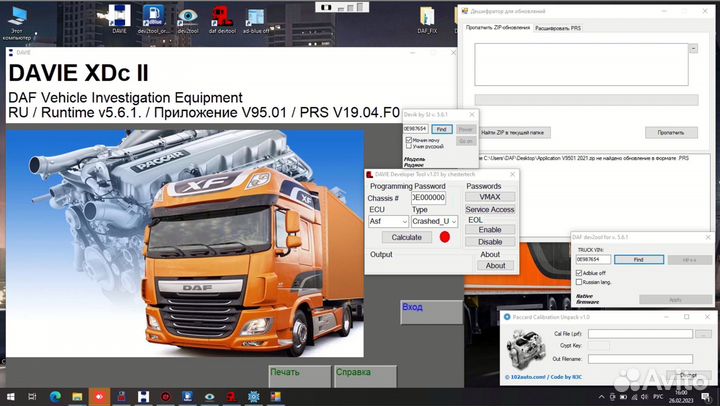Open the Windows Start menu

(x=10, y=396)
